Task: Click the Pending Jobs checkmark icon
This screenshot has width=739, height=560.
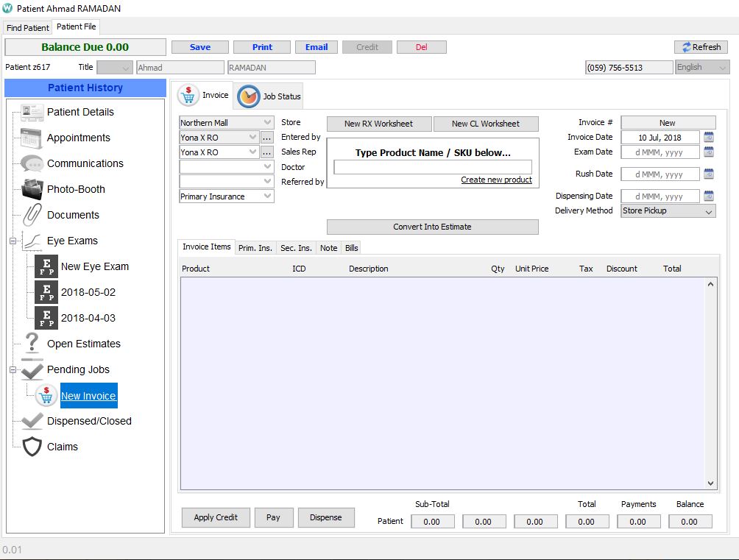Action: coord(32,369)
